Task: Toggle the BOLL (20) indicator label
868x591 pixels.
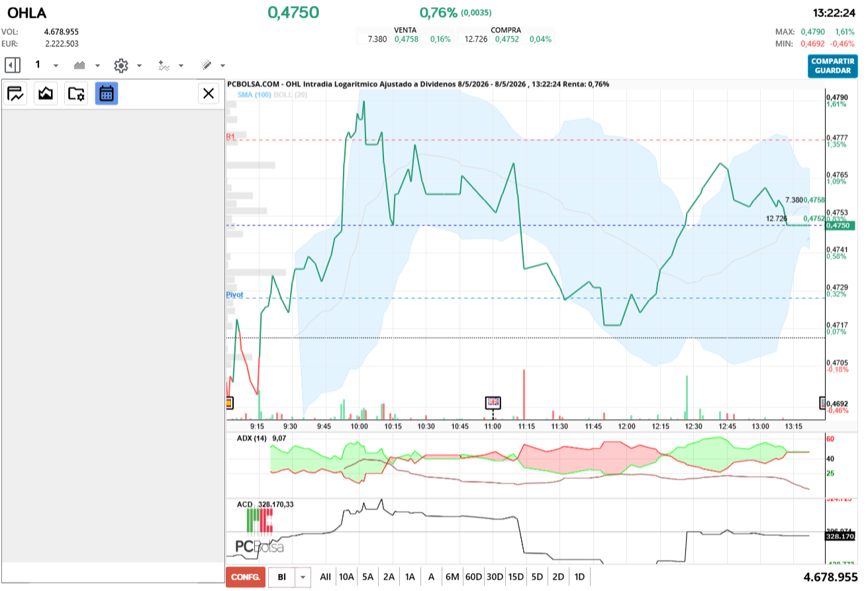Action: pyautogui.click(x=291, y=95)
